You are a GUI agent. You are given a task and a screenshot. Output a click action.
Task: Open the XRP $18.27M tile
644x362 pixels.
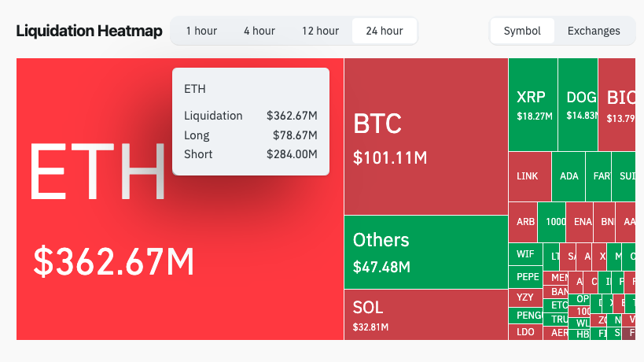pyautogui.click(x=532, y=105)
